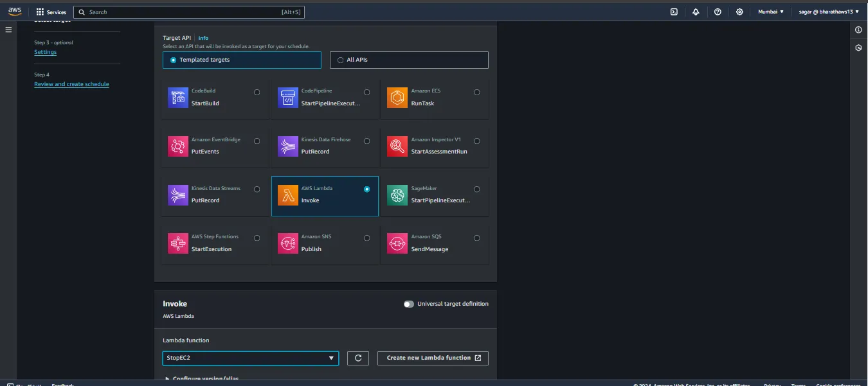Open the hexagon icon on the right edge

858,48
